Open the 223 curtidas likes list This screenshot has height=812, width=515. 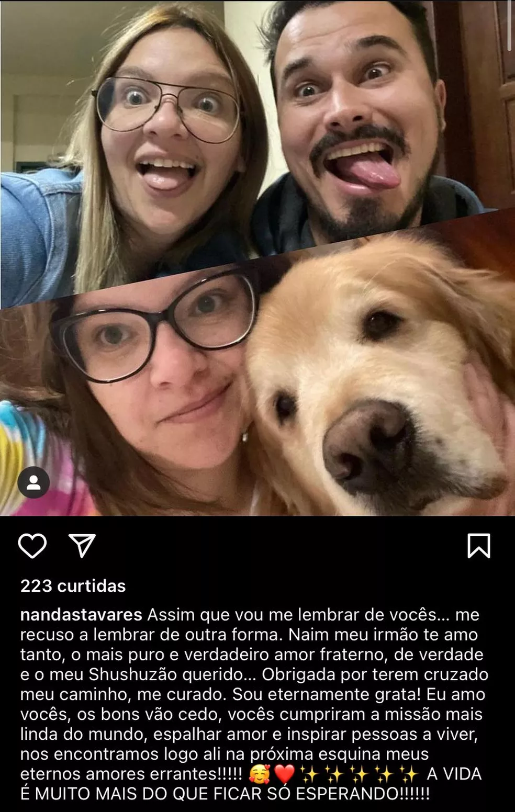(73, 586)
